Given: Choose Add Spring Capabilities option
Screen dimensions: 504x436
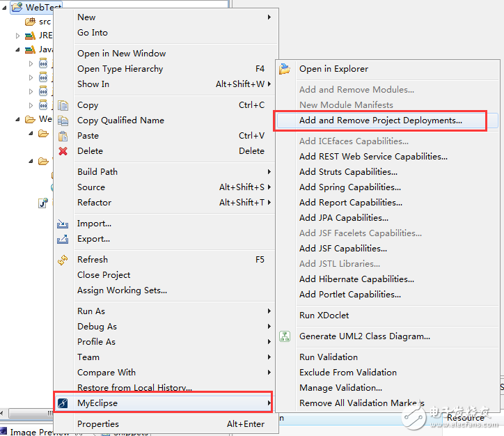Looking at the screenshot, I should pyautogui.click(x=349, y=187).
